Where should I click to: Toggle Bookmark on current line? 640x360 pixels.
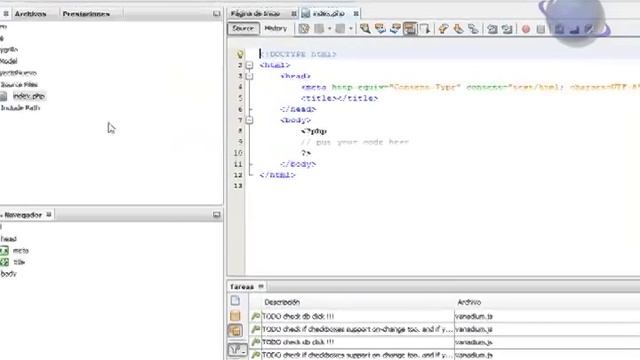pyautogui.click(x=473, y=29)
